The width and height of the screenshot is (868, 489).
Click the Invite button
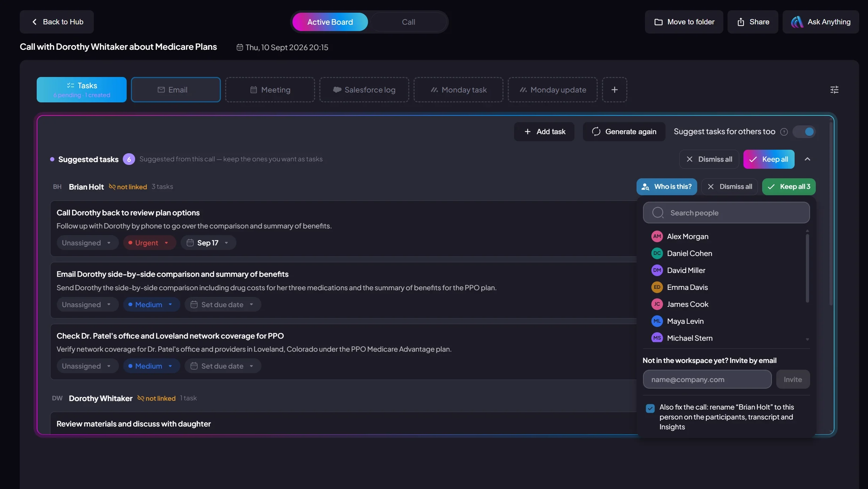coord(793,379)
